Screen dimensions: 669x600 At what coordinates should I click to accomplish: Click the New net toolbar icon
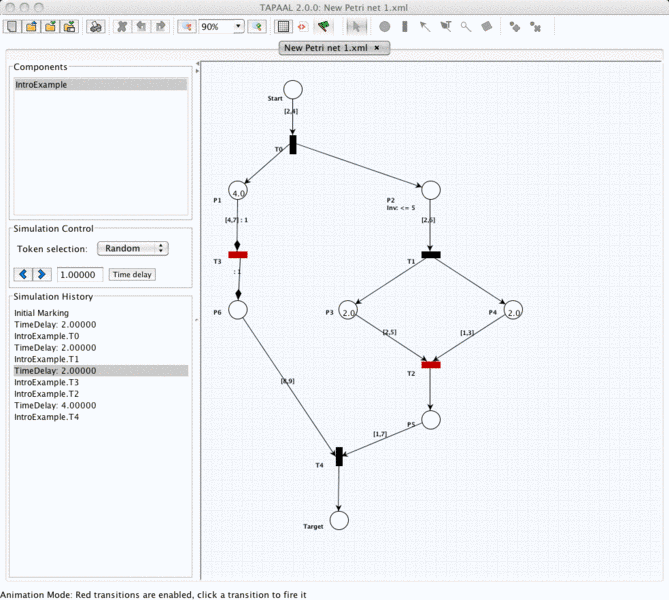coord(12,26)
